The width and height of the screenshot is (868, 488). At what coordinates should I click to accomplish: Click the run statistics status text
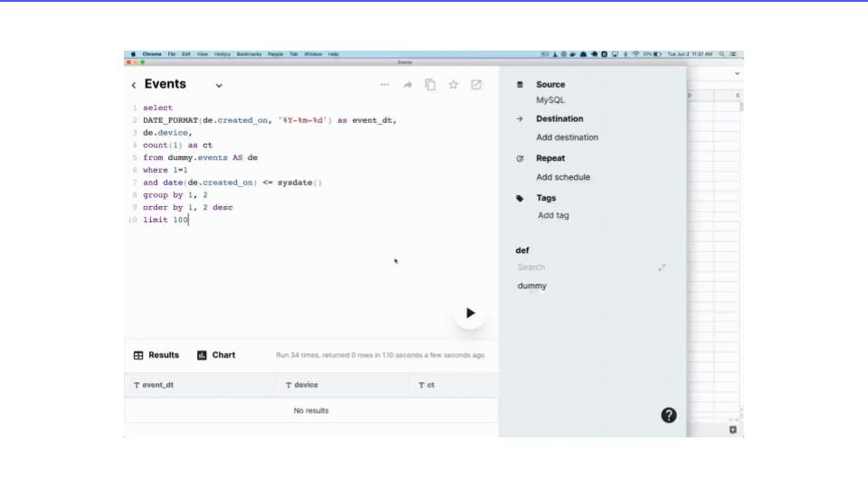pos(381,355)
